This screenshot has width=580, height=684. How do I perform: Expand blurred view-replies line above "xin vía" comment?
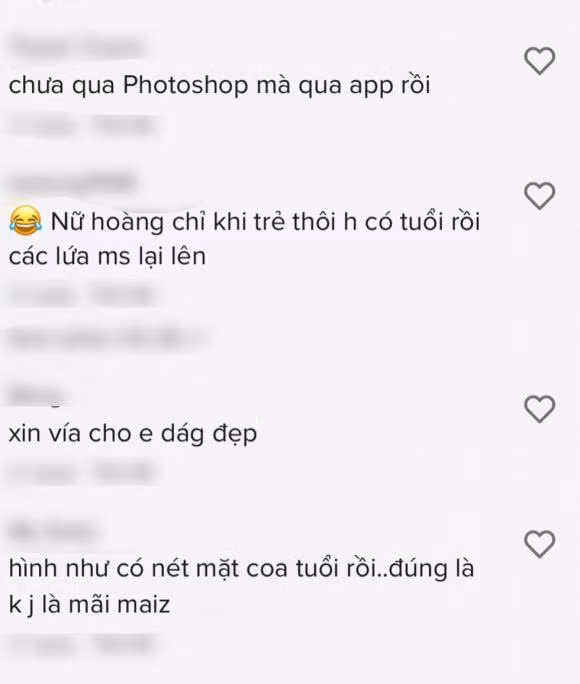(x=107, y=339)
